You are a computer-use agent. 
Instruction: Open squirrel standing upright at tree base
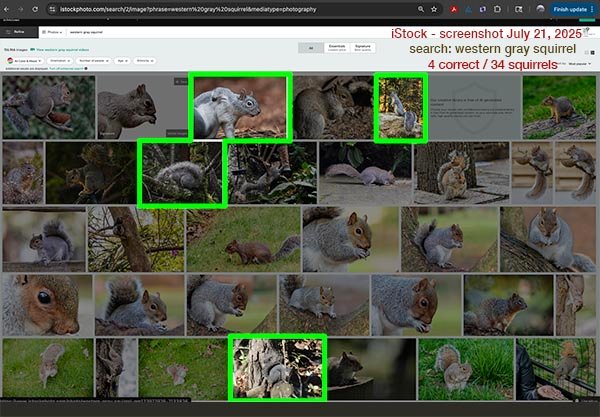[461, 173]
